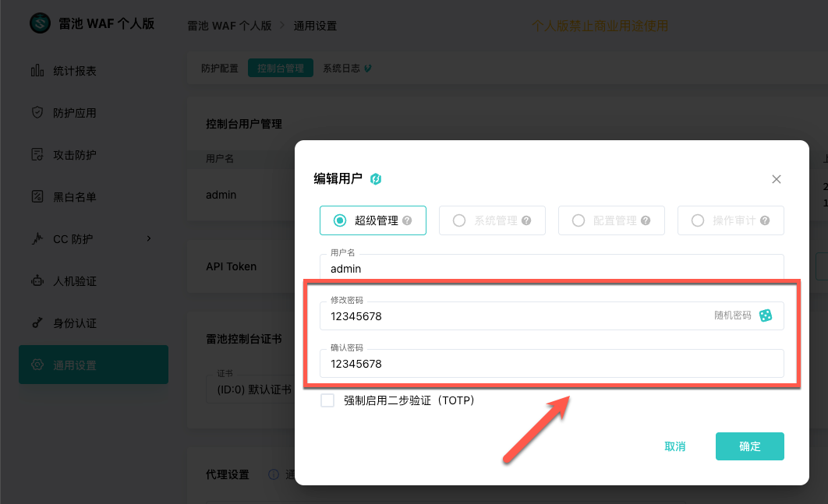Select the 超级管理 radio button
This screenshot has height=504, width=828.
(x=340, y=220)
